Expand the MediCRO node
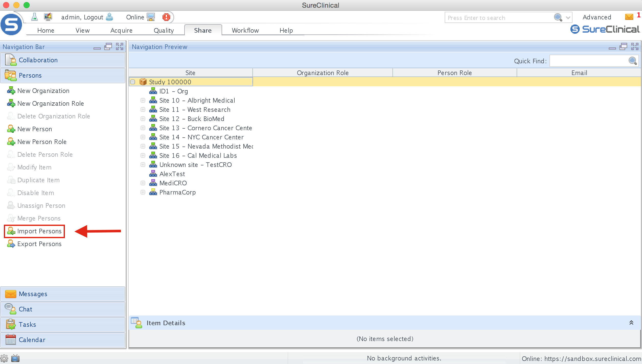The height and width of the screenshot is (364, 642). tap(143, 183)
